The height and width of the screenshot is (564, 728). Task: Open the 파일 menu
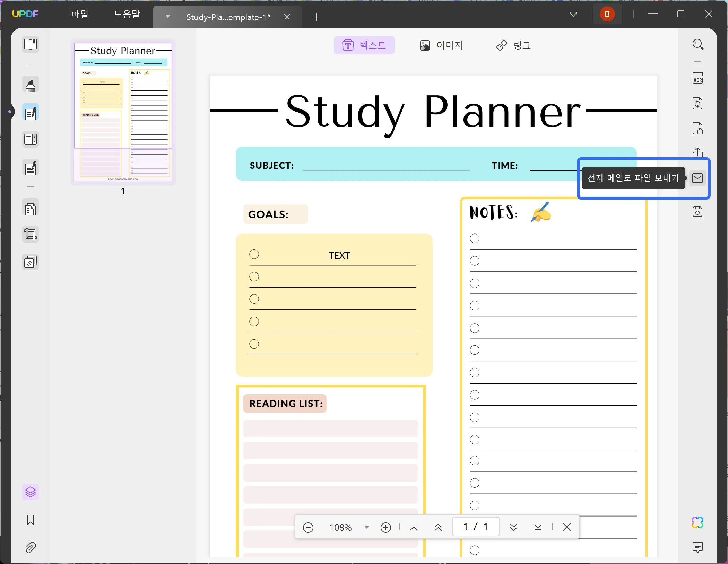click(x=80, y=14)
